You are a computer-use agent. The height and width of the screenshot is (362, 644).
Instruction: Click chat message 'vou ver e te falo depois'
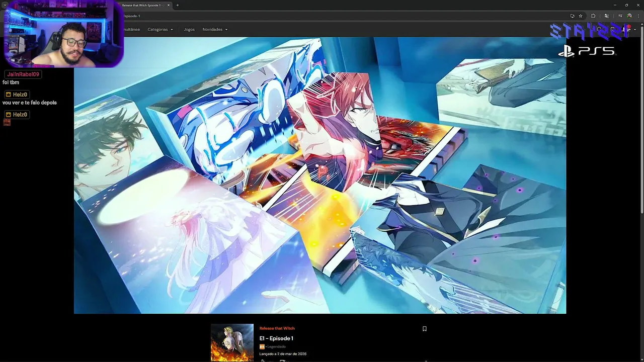coord(30,103)
